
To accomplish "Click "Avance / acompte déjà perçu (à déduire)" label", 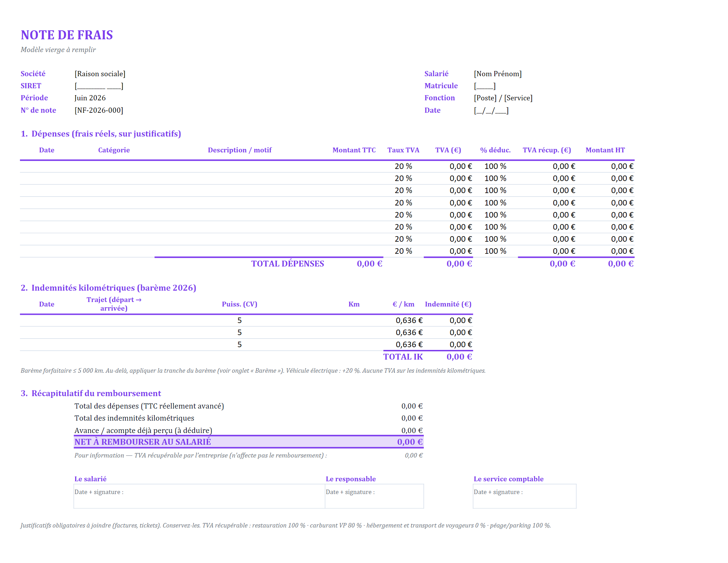I will click(x=143, y=431).
